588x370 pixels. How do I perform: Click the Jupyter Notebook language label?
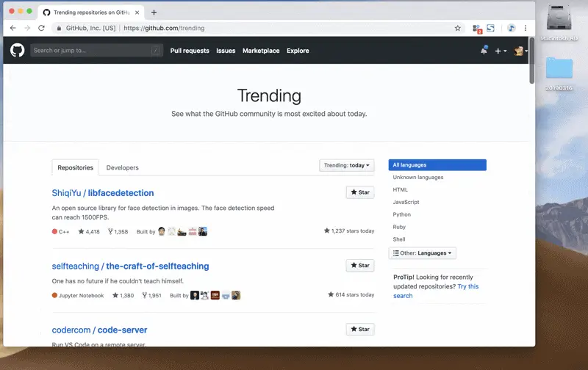[78, 295]
